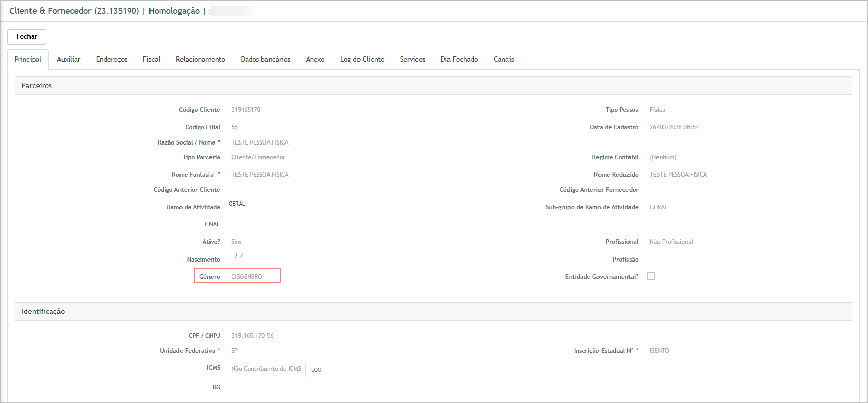Click the CPF / CNPJ value
This screenshot has height=403, width=868.
pos(252,336)
